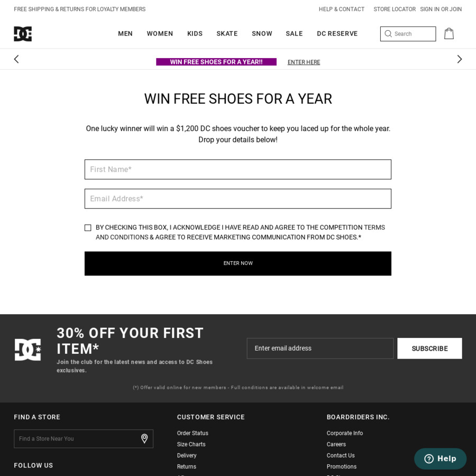Go to previous promo banner arrow

click(16, 59)
